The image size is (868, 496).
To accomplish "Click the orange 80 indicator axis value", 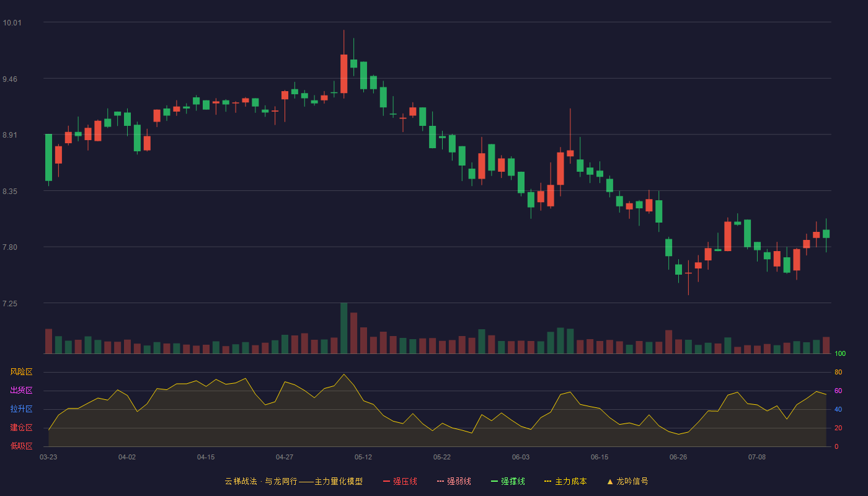I will [x=838, y=372].
